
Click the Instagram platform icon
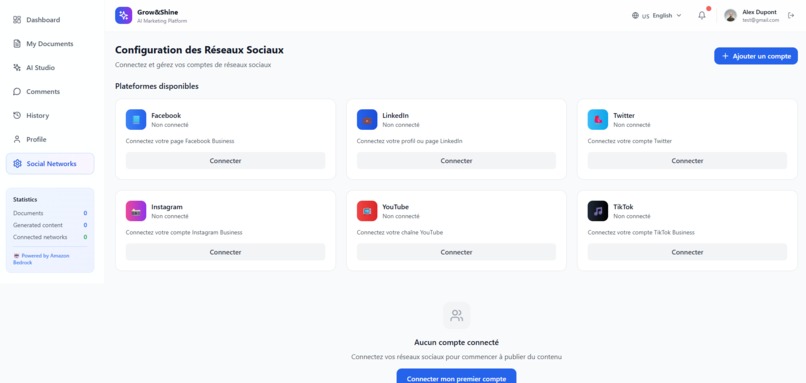coord(136,211)
